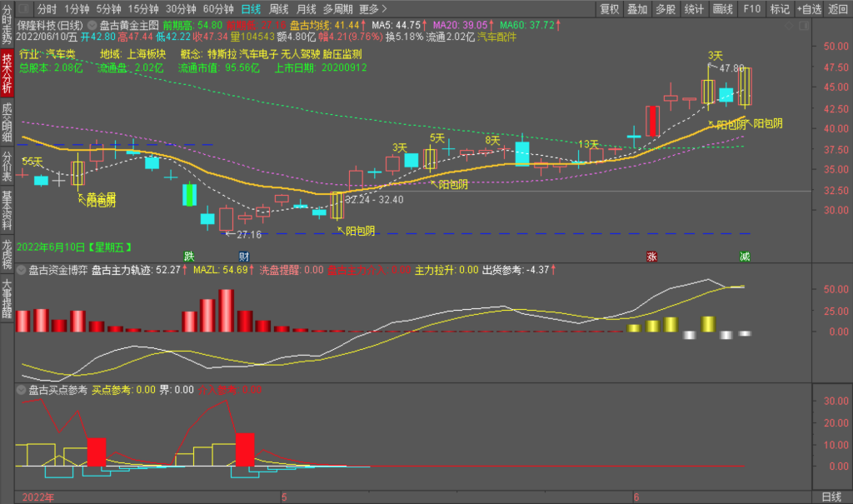Click circle icon beside 盘古买点参考 indicator
This screenshot has height=504, width=853.
click(21, 389)
